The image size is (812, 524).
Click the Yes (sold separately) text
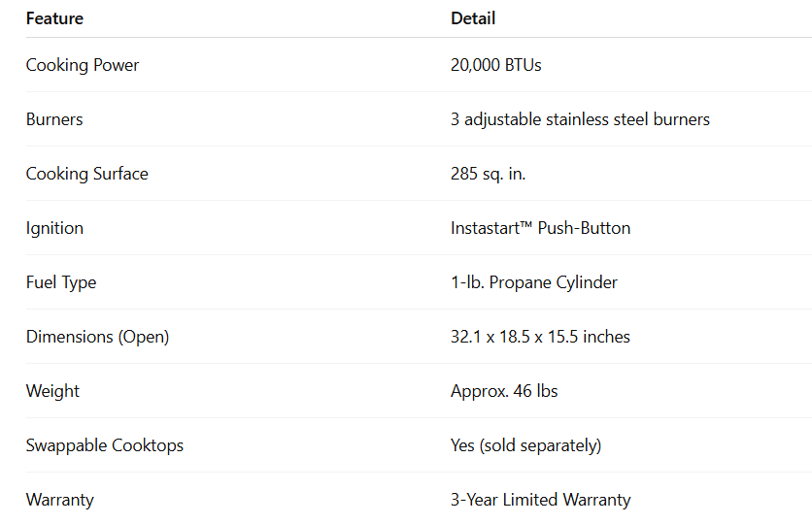525,445
